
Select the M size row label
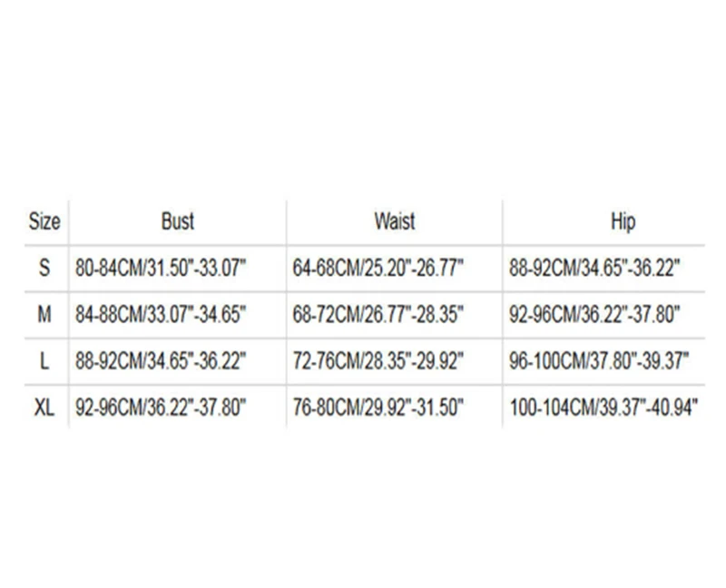pyautogui.click(x=44, y=315)
